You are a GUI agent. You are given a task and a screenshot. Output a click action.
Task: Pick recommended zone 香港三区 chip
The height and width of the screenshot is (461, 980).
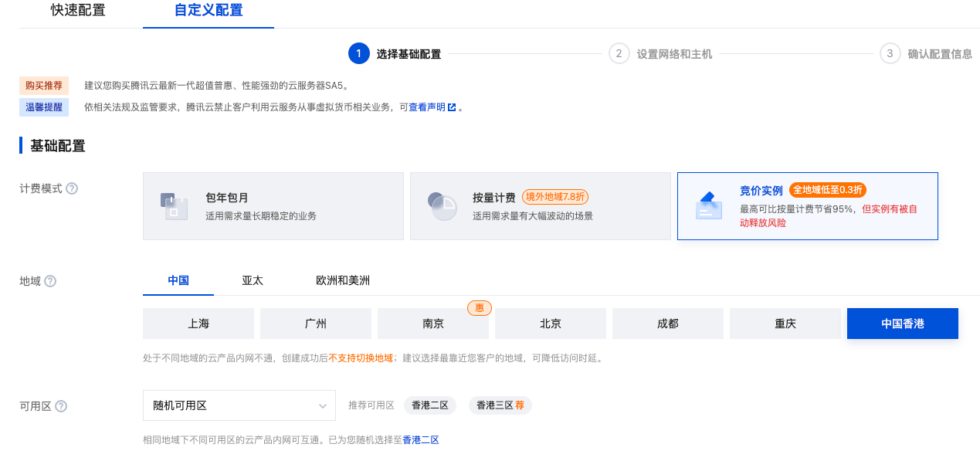[500, 405]
